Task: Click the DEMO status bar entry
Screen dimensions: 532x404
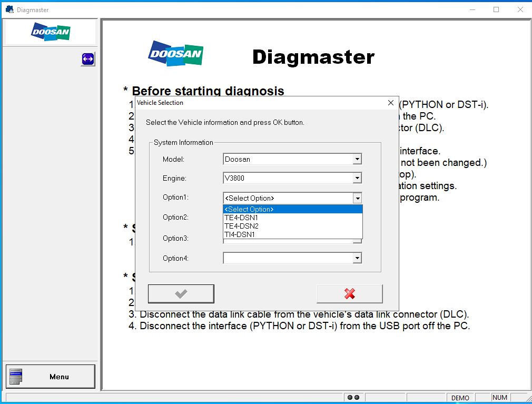Action: [x=460, y=398]
